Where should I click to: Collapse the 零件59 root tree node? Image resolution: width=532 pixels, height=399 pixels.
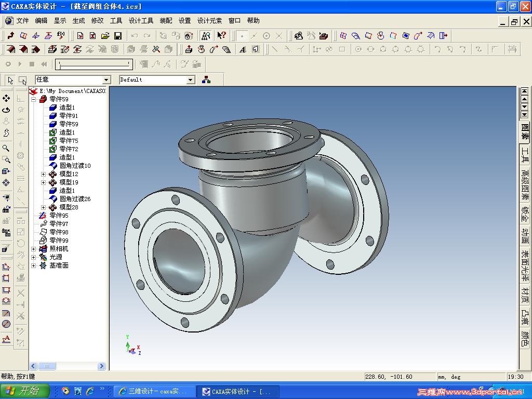34,99
